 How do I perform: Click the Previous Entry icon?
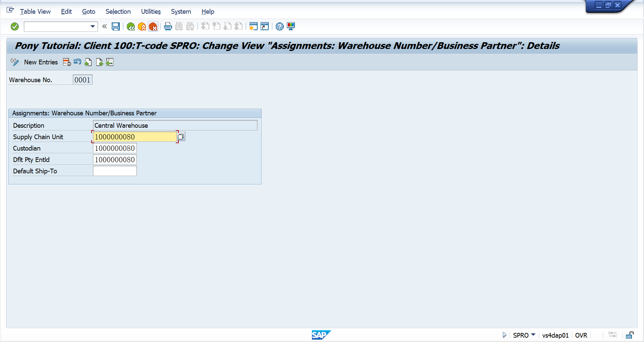88,62
